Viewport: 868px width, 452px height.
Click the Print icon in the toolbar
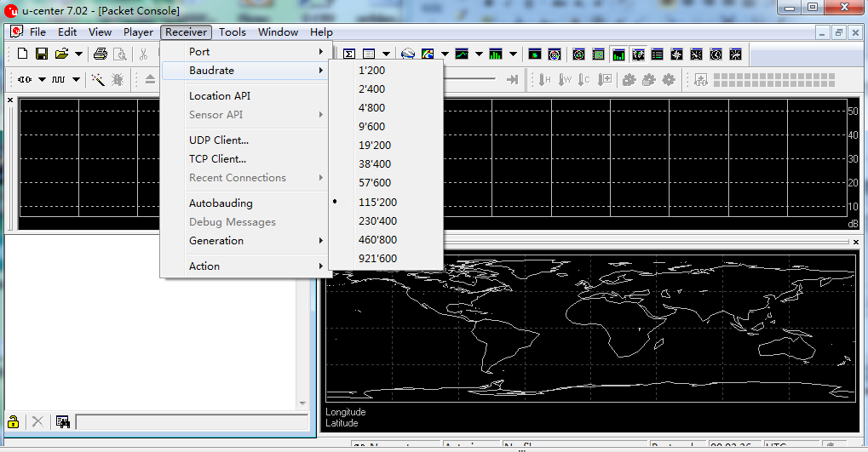click(x=101, y=54)
